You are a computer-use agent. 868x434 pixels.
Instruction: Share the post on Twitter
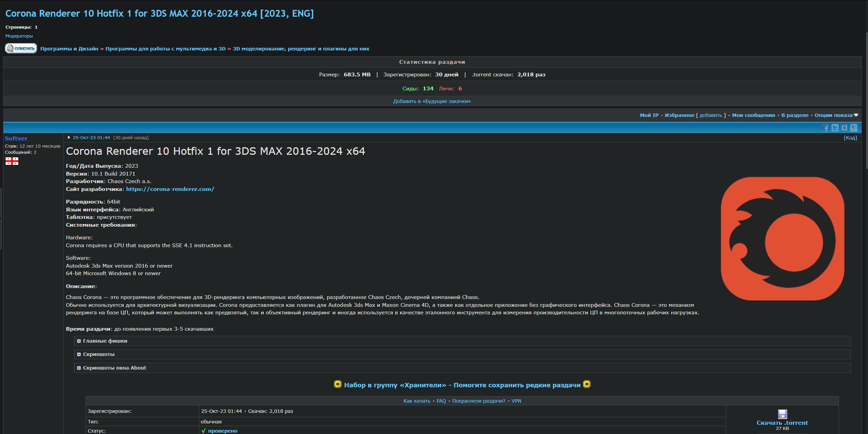click(x=835, y=128)
